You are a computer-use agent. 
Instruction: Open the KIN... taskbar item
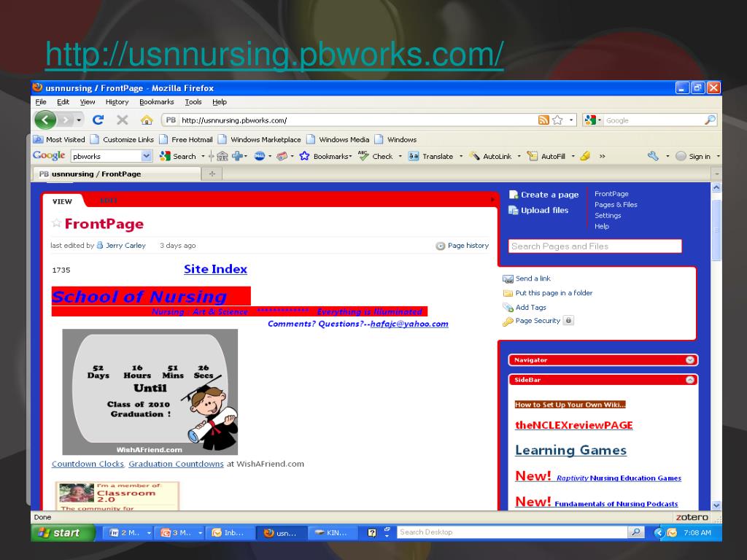pos(332,533)
